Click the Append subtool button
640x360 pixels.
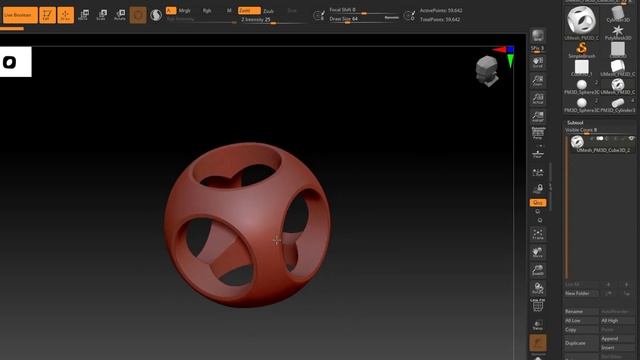[618, 339]
